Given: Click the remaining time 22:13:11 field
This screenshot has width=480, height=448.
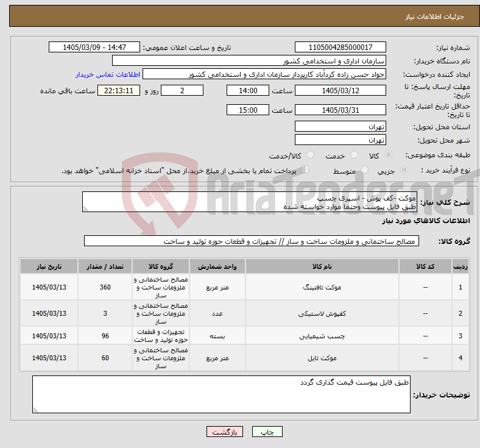Looking at the screenshot, I should tap(119, 90).
